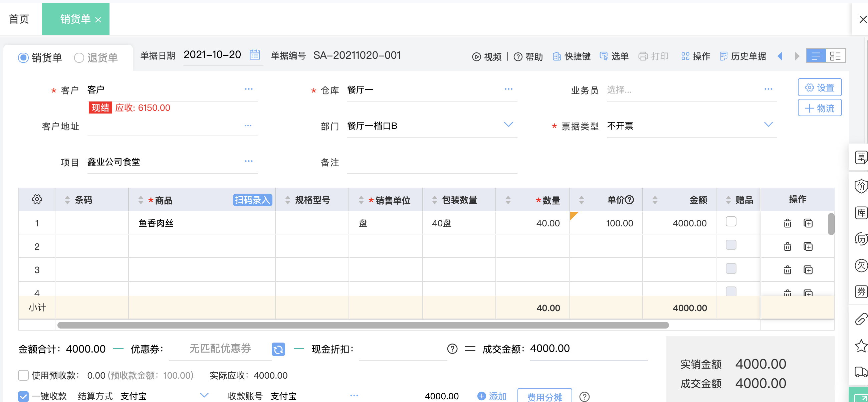868x402 pixels.
Task: Open salesperson selector ellipsis
Action: pos(768,89)
